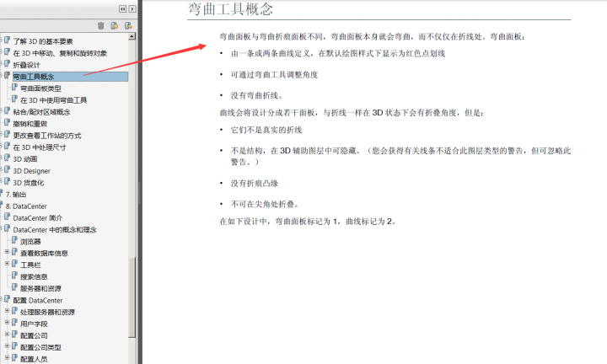The width and height of the screenshot is (607, 364).
Task: Click the bookmark icon beside 浏览器
Action: (x=14, y=240)
